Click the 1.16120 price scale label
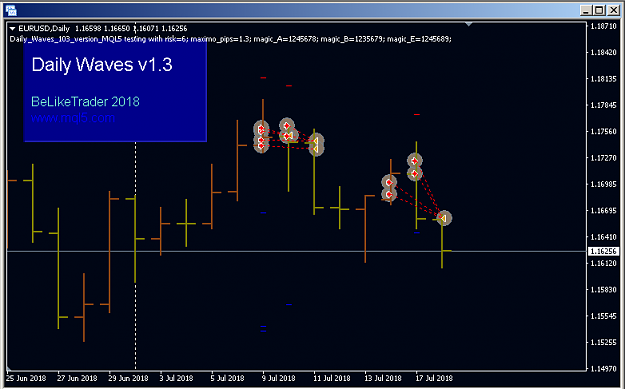The image size is (625, 389). [x=603, y=263]
